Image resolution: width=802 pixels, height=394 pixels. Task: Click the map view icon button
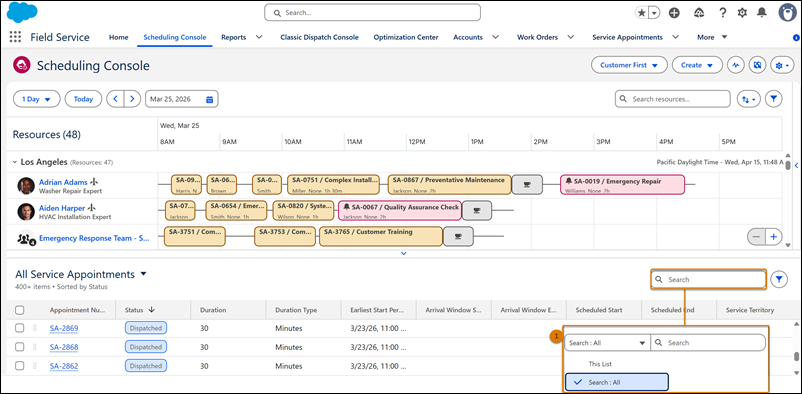click(x=758, y=65)
